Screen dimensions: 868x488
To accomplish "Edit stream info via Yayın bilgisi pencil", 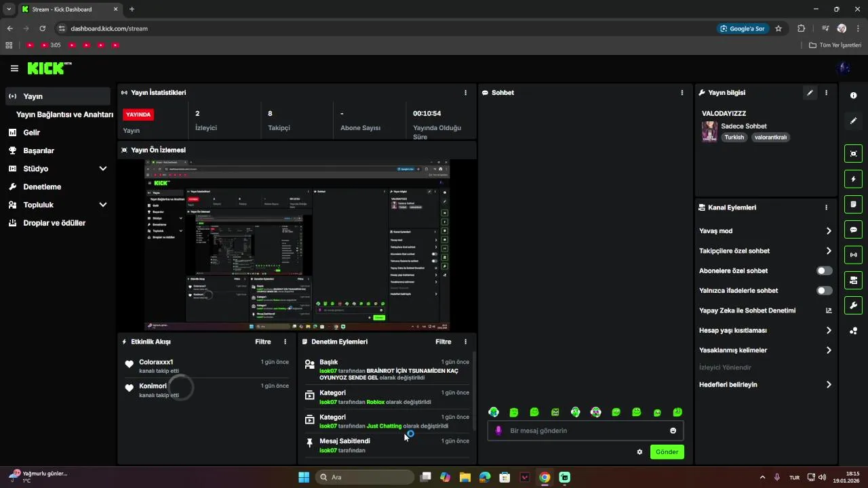I will [x=810, y=93].
